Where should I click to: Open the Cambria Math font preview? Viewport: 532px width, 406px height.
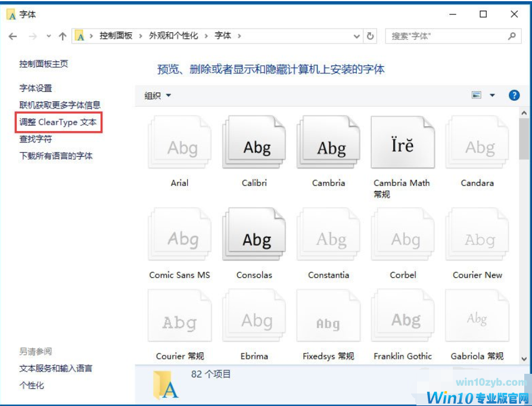(402, 143)
